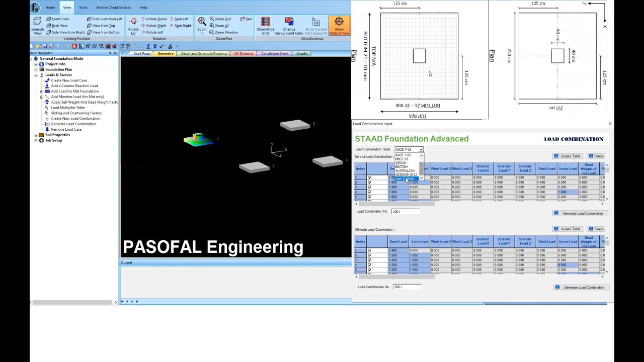This screenshot has height=362, width=644.
Task: Click ultimate Load Combination No field
Action: pyautogui.click(x=407, y=287)
